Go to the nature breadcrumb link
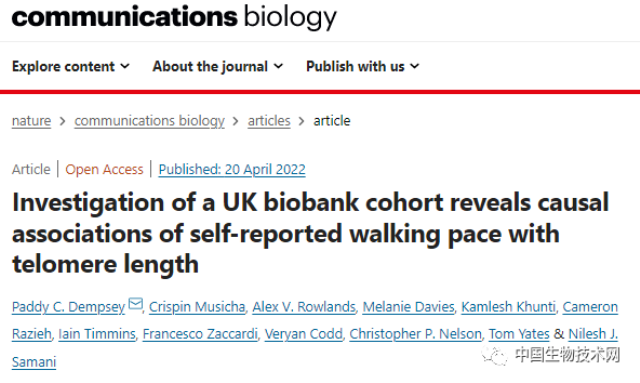Screen dimensions: 640x383 click(31, 121)
